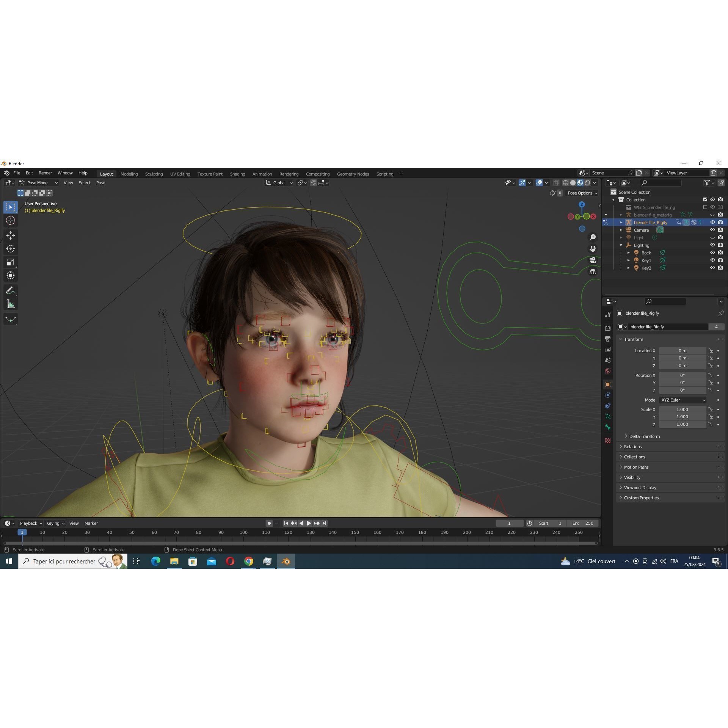Open the World properties tab
728x728 pixels.
(608, 370)
